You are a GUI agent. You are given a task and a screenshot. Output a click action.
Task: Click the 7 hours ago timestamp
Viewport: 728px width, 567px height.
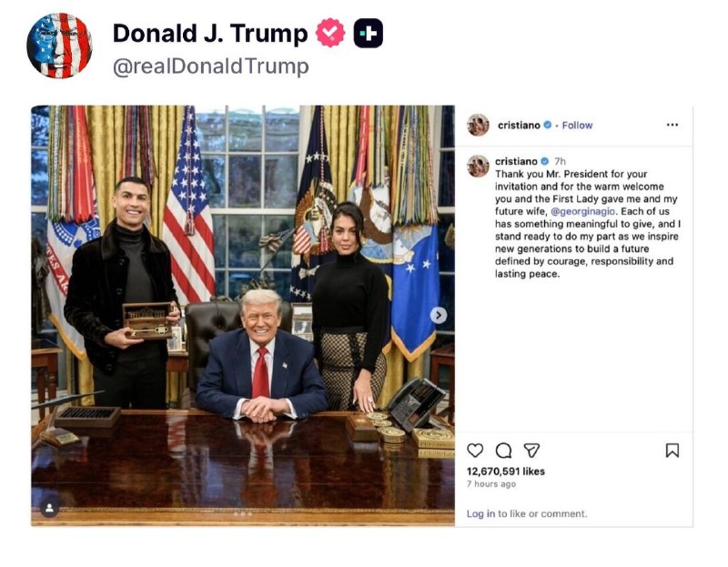point(491,484)
